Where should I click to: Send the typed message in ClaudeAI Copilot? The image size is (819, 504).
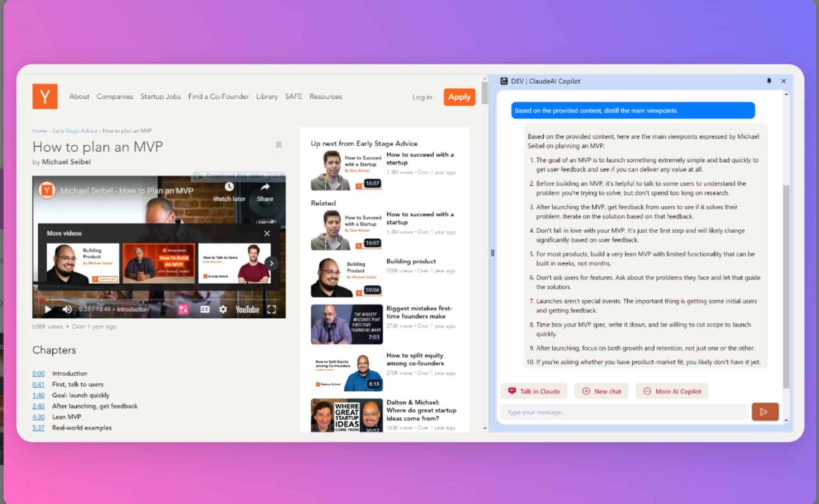click(765, 412)
